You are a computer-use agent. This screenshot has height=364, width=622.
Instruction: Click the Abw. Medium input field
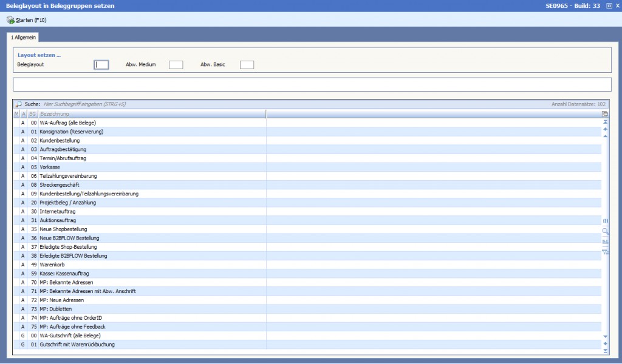176,65
